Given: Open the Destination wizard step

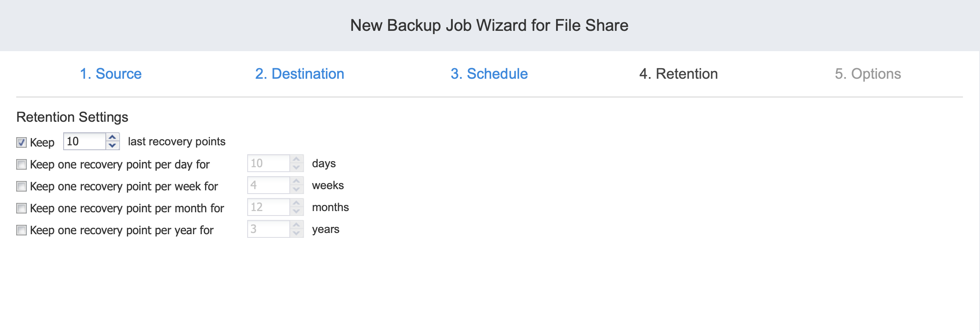Looking at the screenshot, I should point(300,74).
